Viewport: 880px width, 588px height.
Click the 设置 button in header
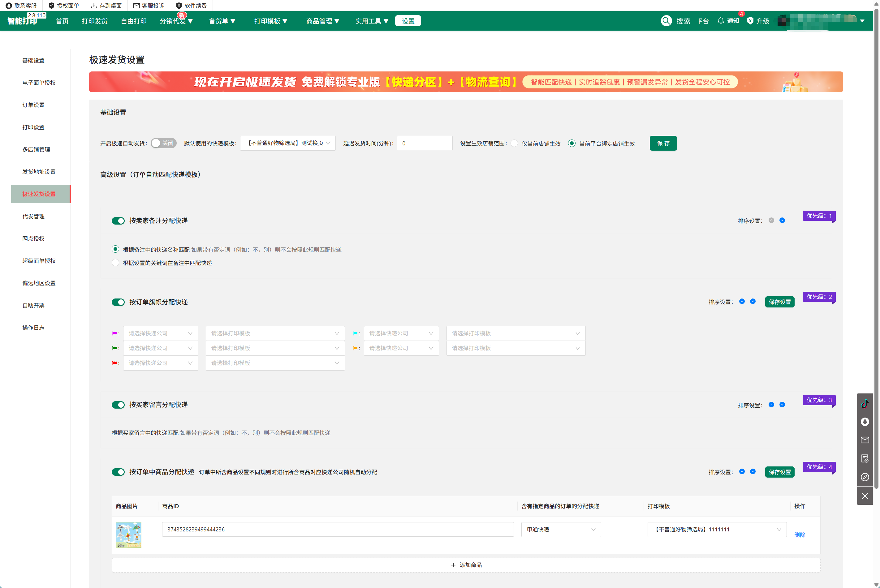(x=408, y=21)
